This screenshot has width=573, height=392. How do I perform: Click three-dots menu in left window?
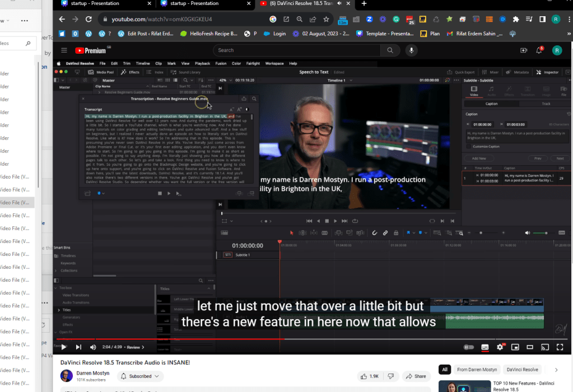point(25,21)
